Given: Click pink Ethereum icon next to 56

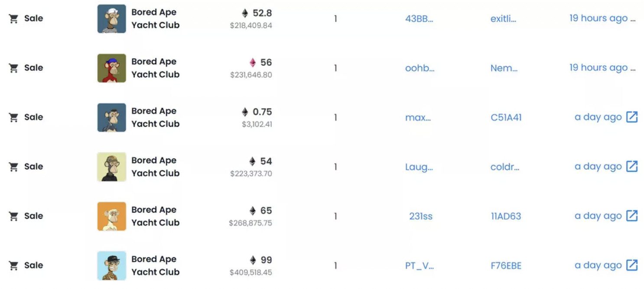Looking at the screenshot, I should (253, 62).
